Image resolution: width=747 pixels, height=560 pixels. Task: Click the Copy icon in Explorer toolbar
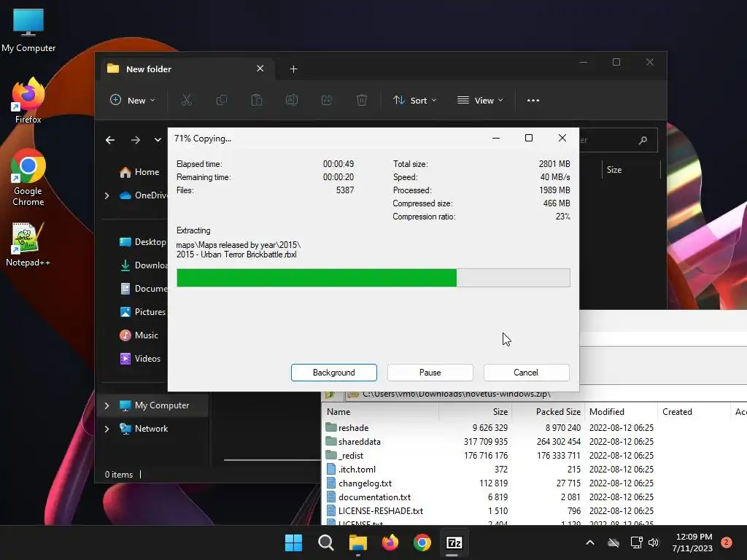pos(222,100)
